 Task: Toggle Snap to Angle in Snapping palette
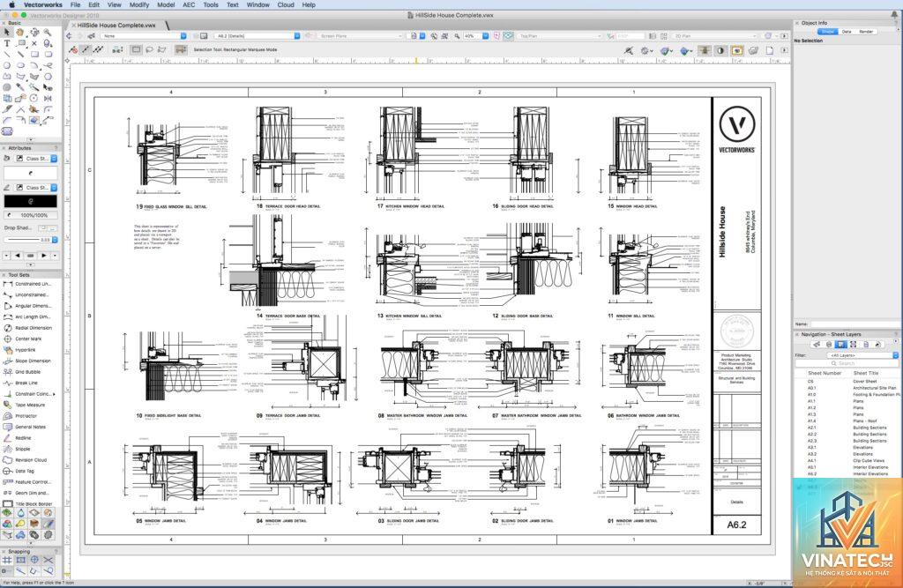click(34, 560)
